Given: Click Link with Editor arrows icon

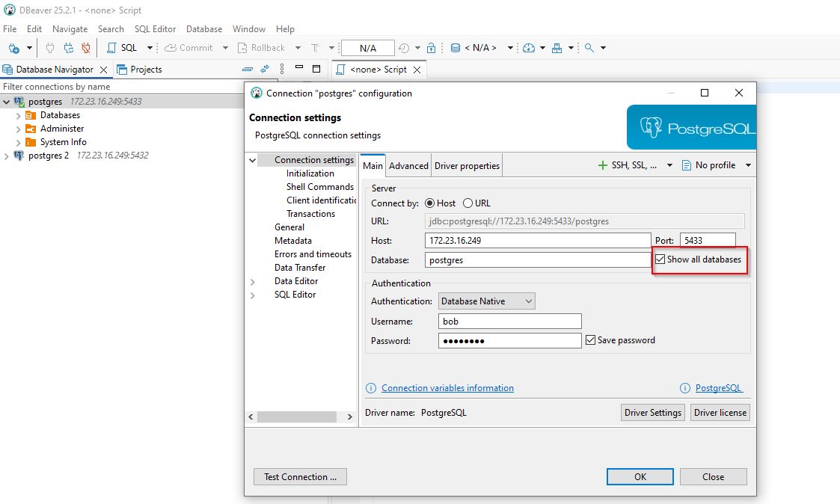Looking at the screenshot, I should click(265, 69).
